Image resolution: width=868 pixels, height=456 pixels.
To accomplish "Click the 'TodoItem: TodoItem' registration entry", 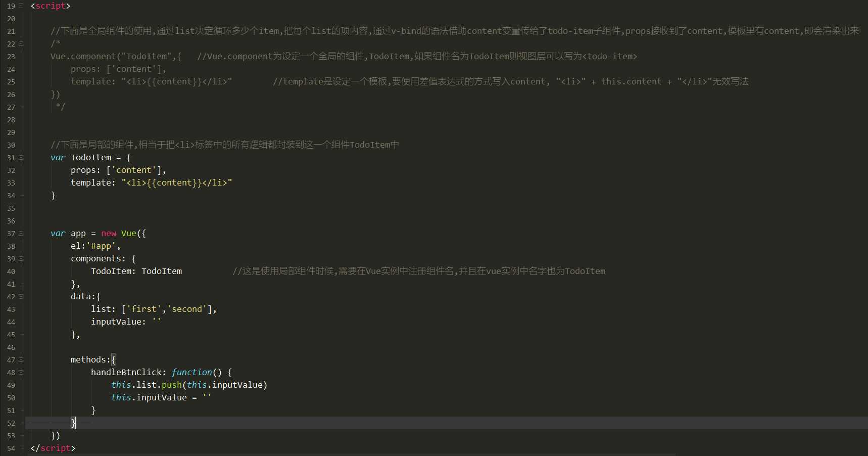I will tap(136, 271).
